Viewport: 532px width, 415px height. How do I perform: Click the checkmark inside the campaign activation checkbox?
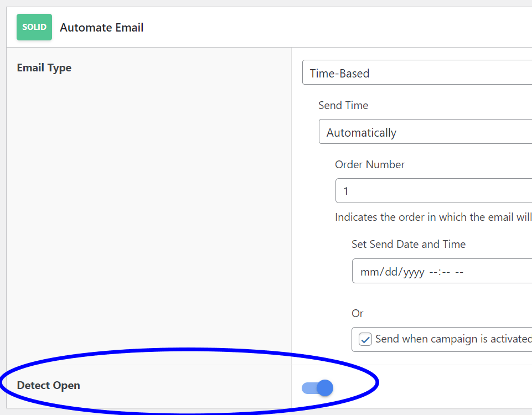click(x=365, y=339)
